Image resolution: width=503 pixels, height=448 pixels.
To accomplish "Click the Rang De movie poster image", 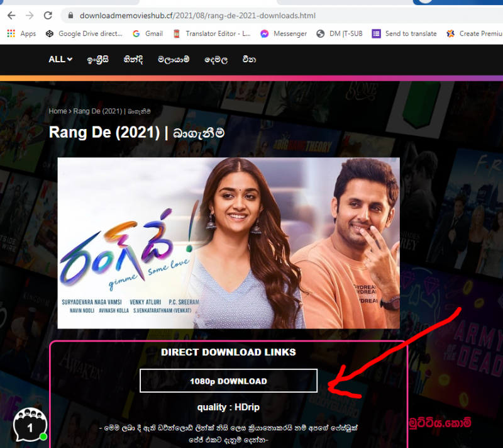I will (x=229, y=243).
